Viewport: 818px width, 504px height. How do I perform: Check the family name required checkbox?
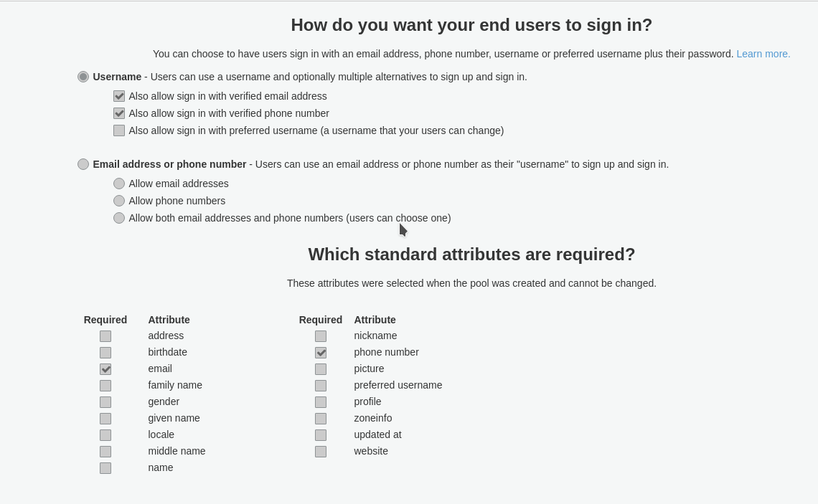(105, 386)
